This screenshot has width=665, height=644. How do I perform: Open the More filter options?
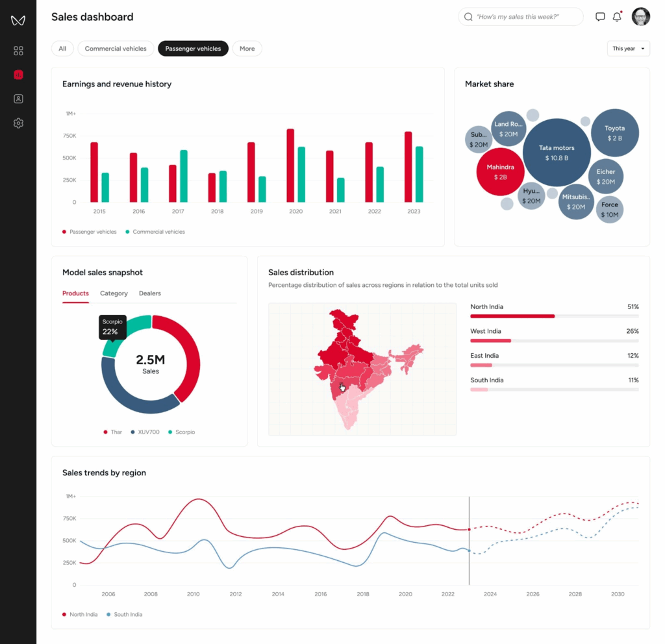coord(247,49)
